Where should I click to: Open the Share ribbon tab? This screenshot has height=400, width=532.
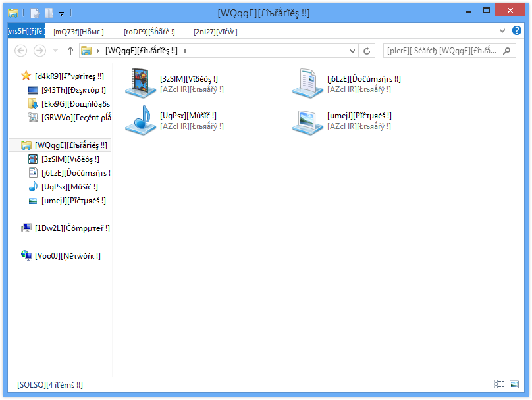pos(149,32)
